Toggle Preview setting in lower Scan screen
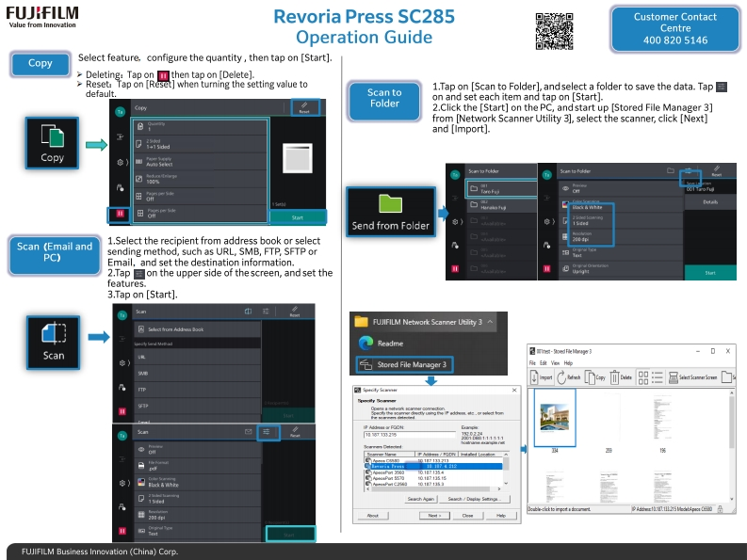747x560 pixels. [197, 450]
